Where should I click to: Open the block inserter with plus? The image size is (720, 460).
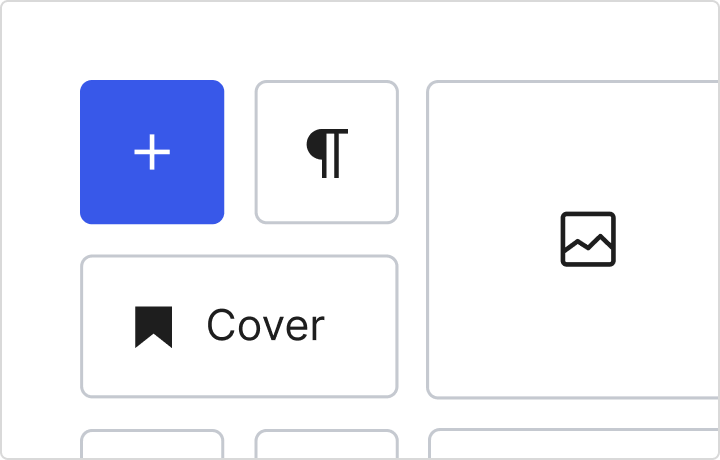tap(152, 152)
